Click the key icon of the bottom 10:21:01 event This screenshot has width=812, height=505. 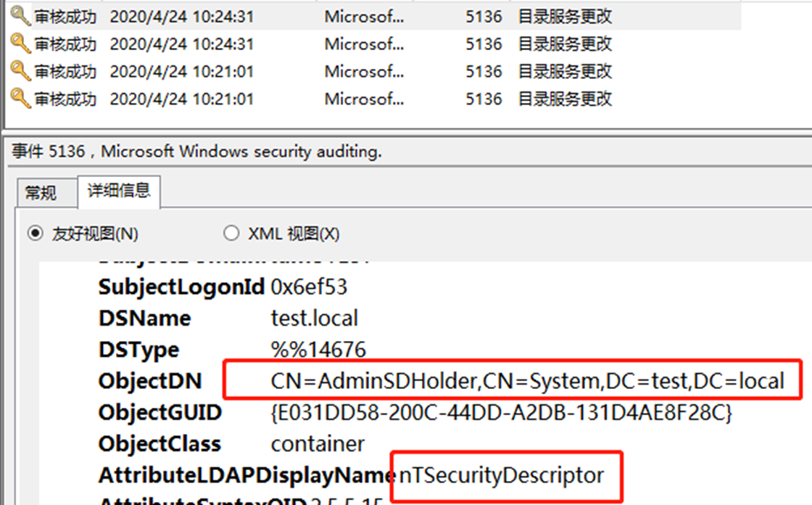click(x=21, y=98)
